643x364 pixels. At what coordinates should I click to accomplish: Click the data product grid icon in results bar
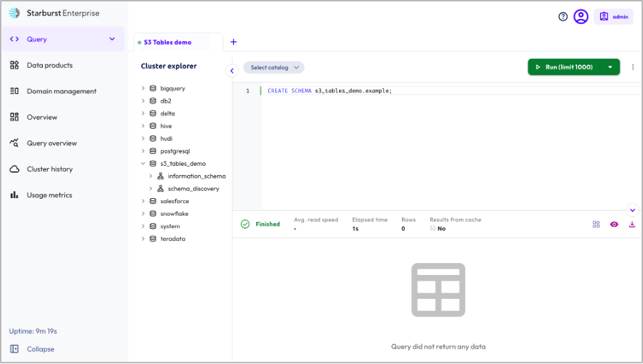point(596,224)
